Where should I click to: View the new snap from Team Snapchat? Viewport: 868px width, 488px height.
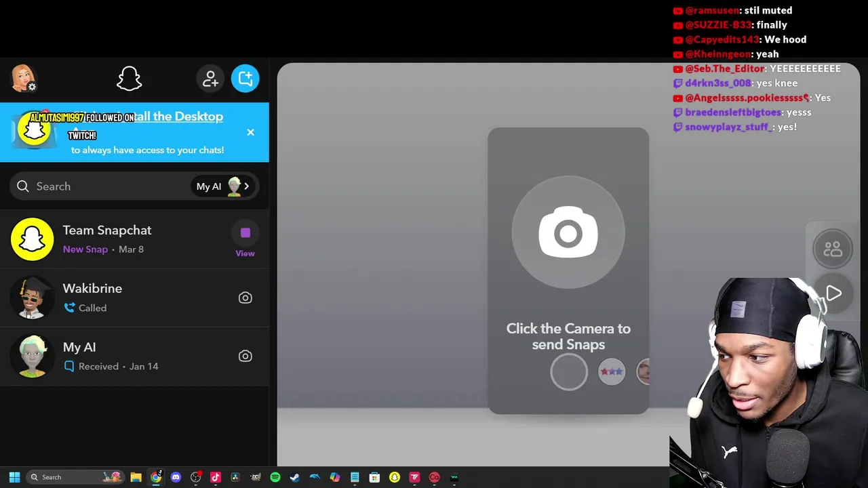pyautogui.click(x=245, y=240)
